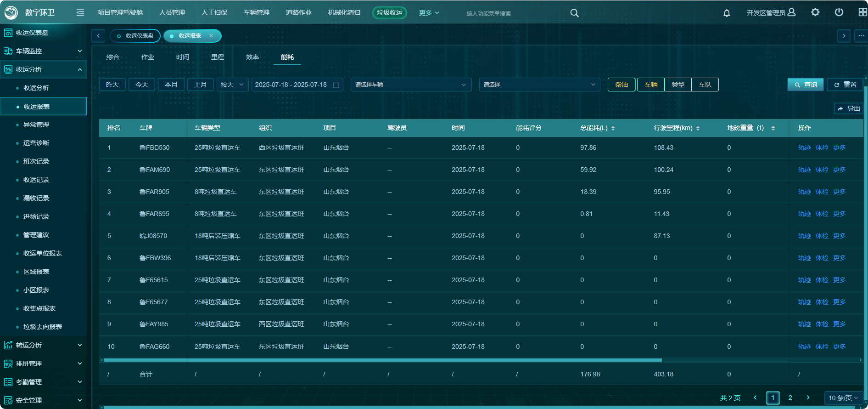Click 轨迹 link for 鲁FBD530
868x409 pixels.
coord(804,148)
